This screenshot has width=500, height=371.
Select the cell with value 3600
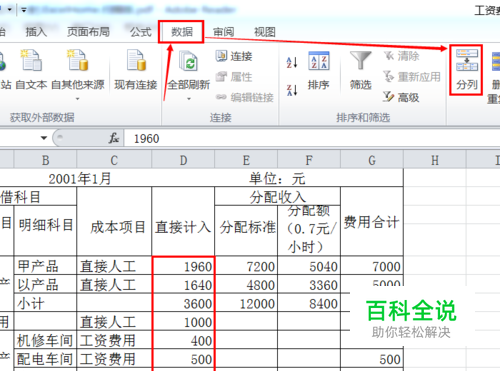[183, 303]
